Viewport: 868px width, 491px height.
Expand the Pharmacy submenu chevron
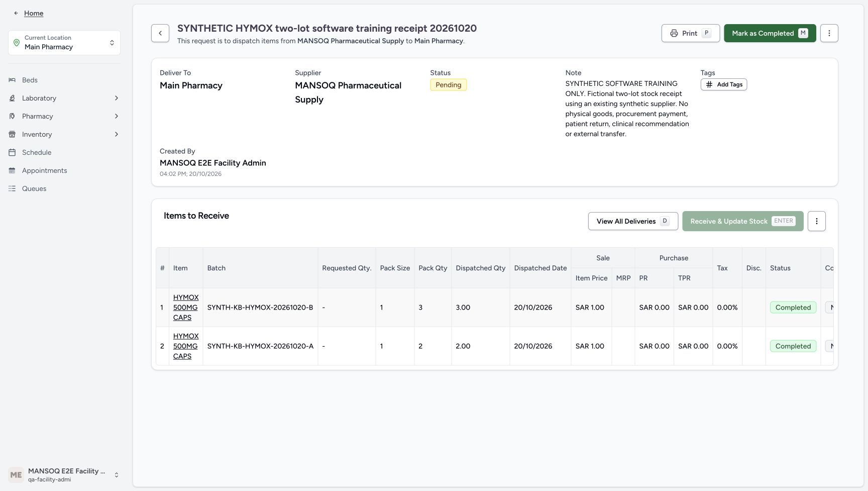(x=117, y=116)
